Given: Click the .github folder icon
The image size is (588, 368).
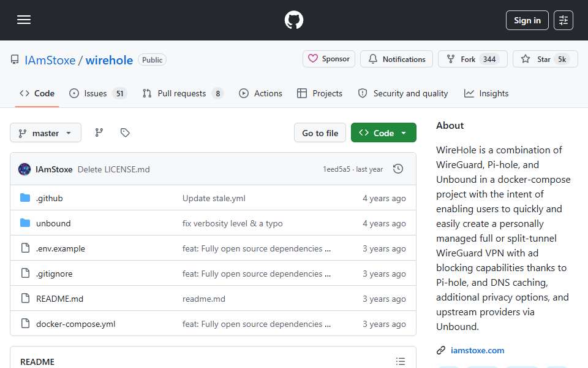Looking at the screenshot, I should pos(25,197).
